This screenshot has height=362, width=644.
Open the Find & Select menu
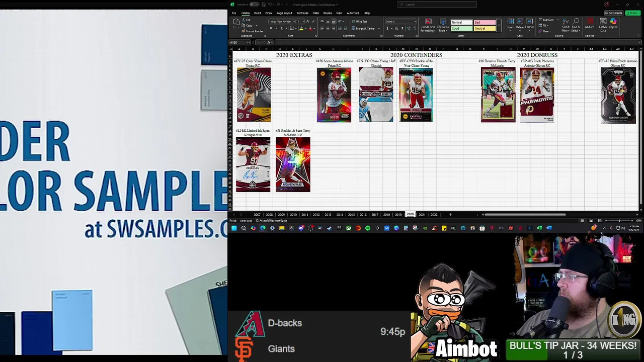click(x=576, y=25)
